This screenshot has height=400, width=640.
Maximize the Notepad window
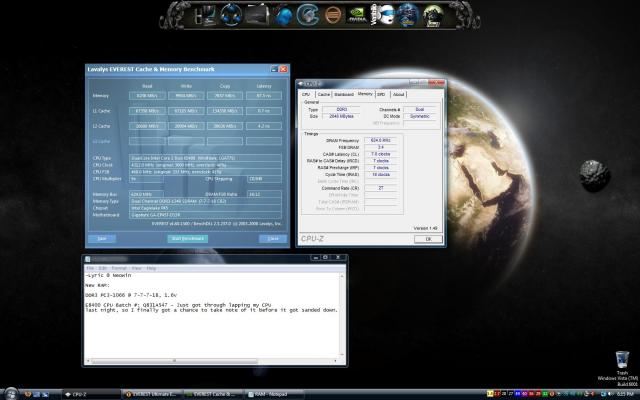pyautogui.click(x=325, y=258)
